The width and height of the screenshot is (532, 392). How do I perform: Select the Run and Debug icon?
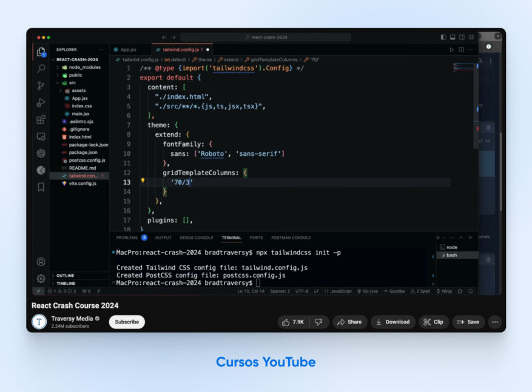coord(40,102)
